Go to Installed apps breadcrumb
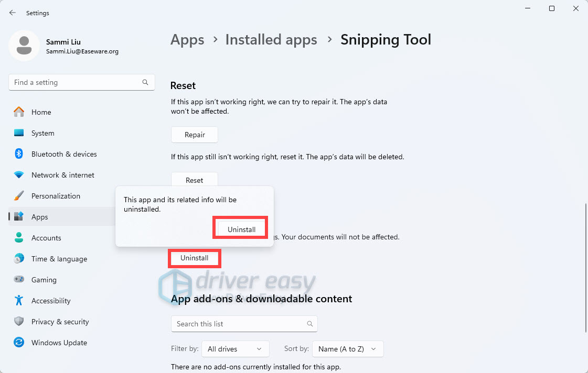Screen dimensions: 588x373 [271, 40]
